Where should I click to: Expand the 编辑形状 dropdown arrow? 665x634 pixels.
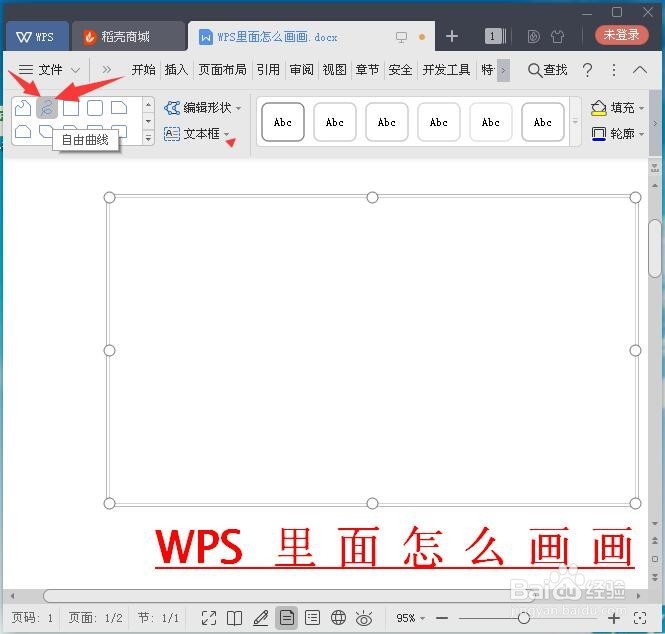[239, 108]
